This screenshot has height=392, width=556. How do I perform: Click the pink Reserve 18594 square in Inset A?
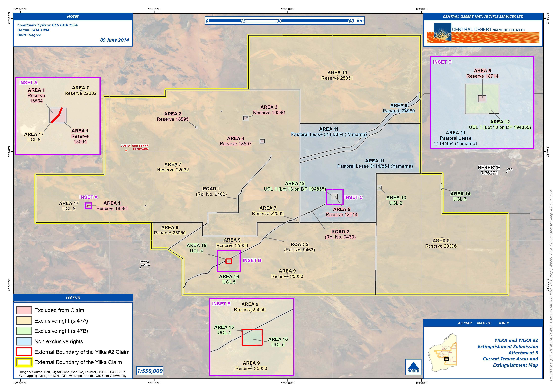click(58, 116)
